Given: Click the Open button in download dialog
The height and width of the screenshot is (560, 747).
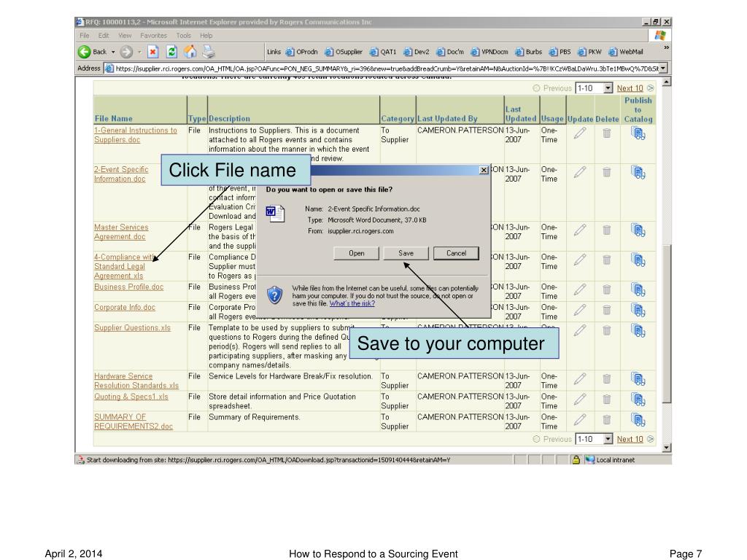Looking at the screenshot, I should point(356,253).
